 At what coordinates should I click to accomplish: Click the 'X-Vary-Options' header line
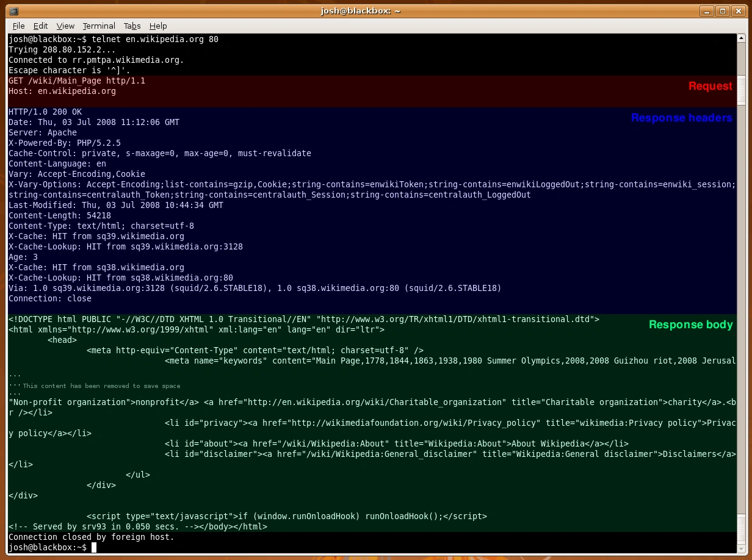tap(372, 190)
